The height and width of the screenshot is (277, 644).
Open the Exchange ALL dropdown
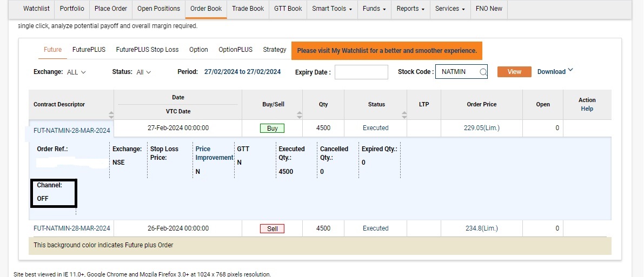point(76,72)
